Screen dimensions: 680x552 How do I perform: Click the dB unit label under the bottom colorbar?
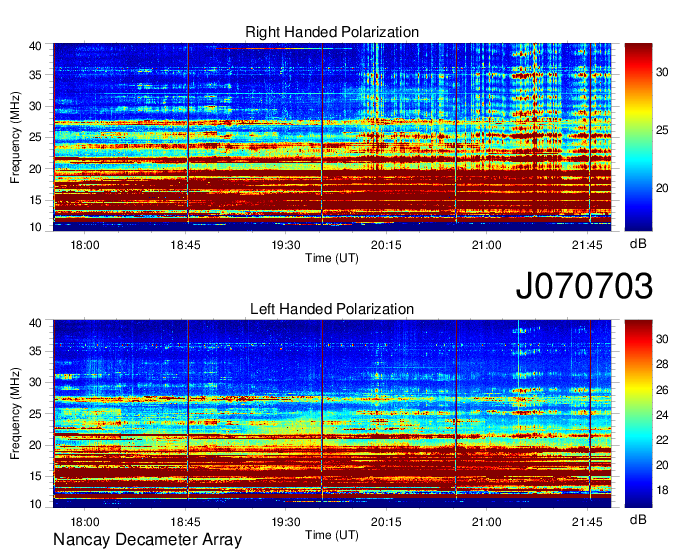pyautogui.click(x=638, y=520)
